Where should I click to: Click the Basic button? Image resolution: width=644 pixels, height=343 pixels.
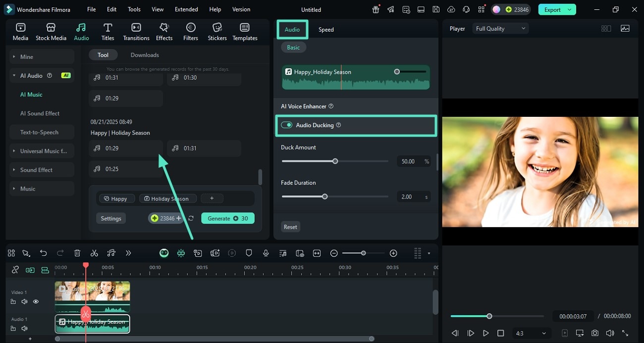click(293, 48)
